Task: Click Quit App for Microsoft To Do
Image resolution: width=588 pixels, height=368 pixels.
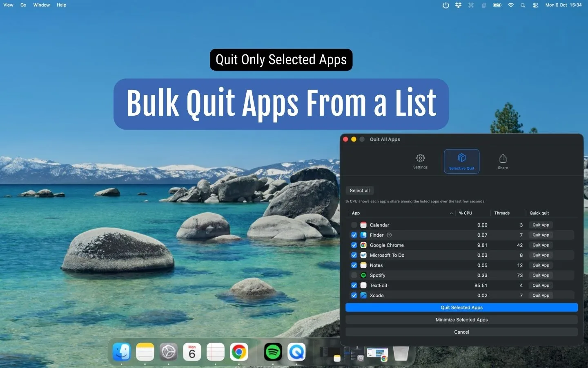Action: (x=541, y=255)
